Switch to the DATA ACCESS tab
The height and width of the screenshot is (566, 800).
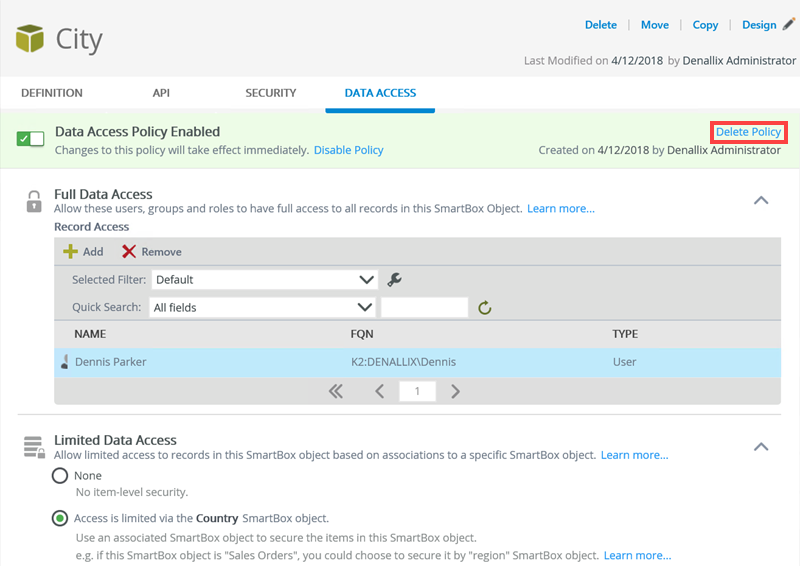pos(380,93)
